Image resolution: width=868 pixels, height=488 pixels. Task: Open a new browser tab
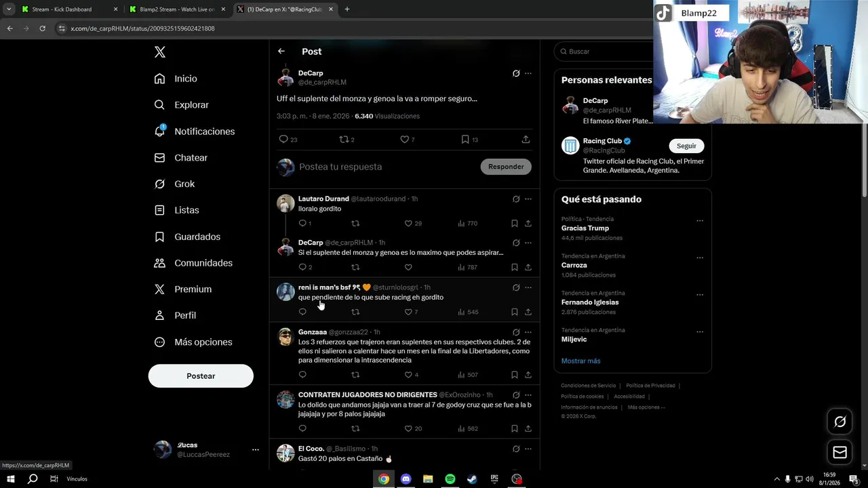click(347, 9)
